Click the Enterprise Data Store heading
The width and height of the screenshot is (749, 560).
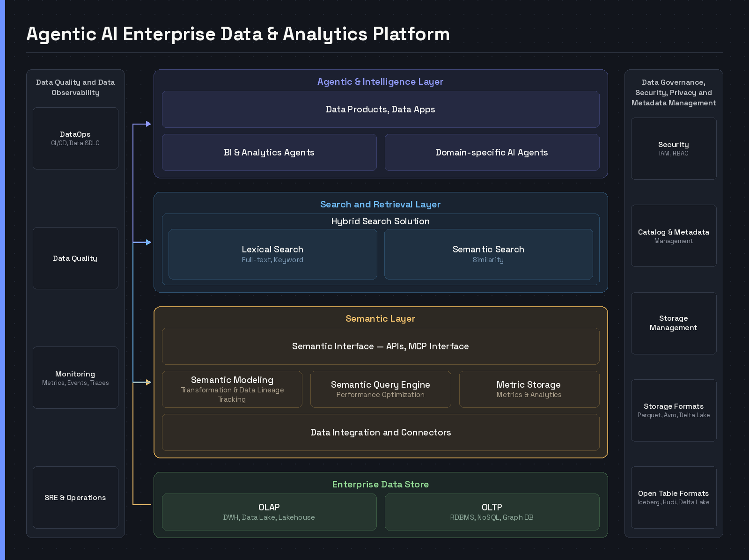[381, 485]
